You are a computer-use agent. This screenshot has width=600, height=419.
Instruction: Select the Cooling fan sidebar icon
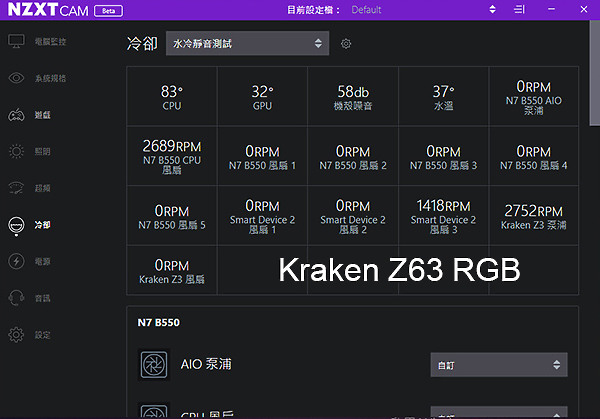click(16, 225)
